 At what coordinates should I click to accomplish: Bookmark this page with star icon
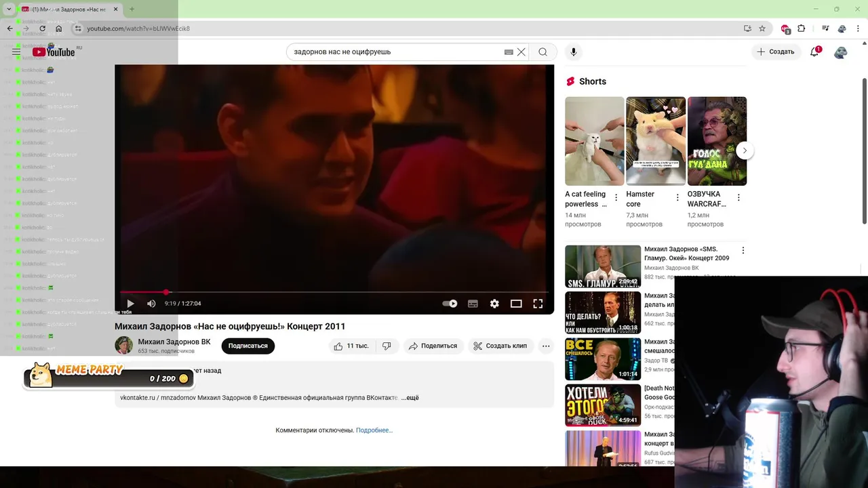pyautogui.click(x=762, y=28)
